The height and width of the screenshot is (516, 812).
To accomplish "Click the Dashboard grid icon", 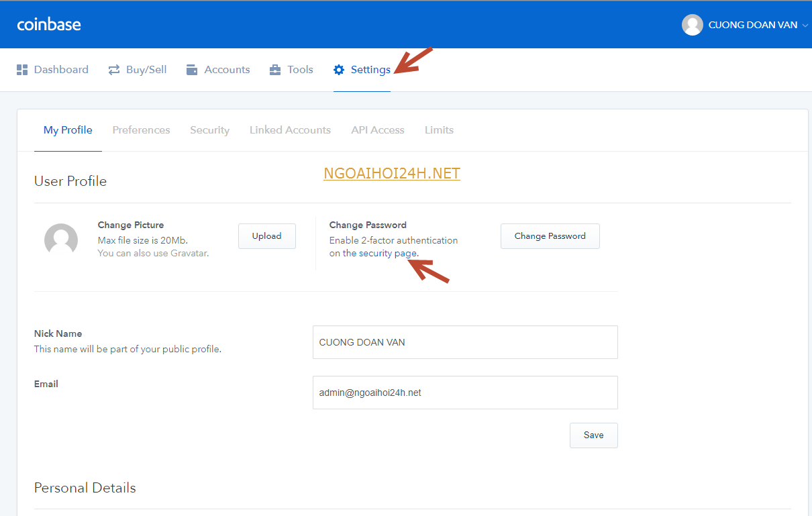I will point(22,70).
